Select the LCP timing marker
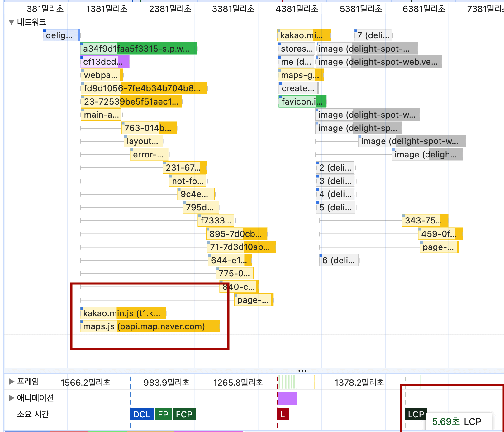 click(x=416, y=414)
